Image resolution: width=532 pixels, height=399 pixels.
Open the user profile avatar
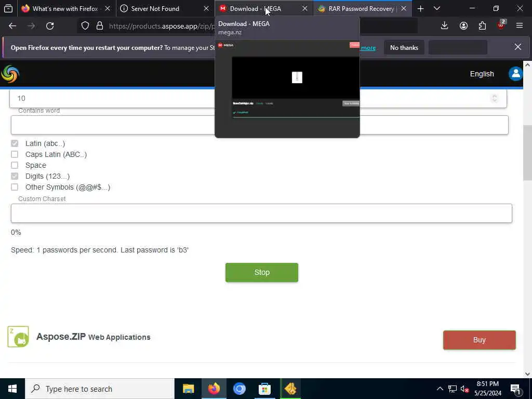click(x=515, y=74)
